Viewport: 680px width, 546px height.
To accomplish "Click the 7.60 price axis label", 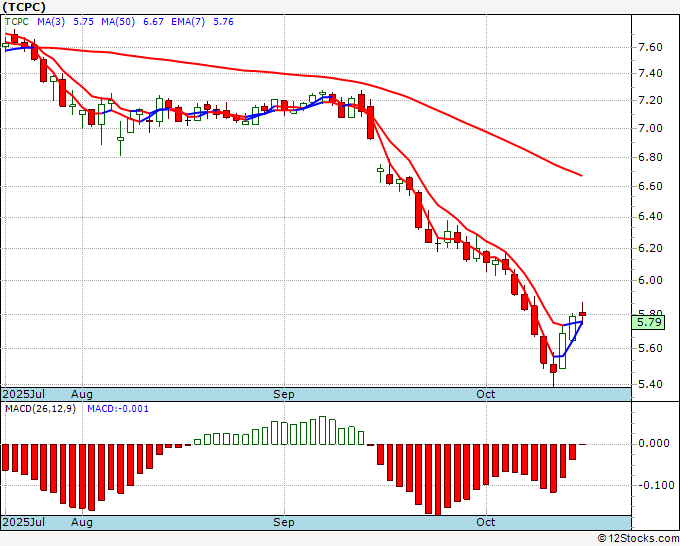I will point(651,47).
